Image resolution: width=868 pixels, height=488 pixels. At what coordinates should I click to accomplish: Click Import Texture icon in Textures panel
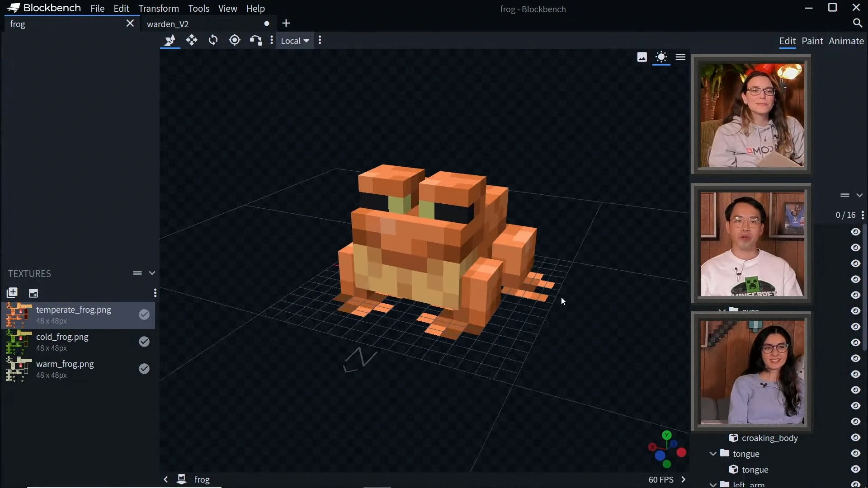(x=12, y=293)
